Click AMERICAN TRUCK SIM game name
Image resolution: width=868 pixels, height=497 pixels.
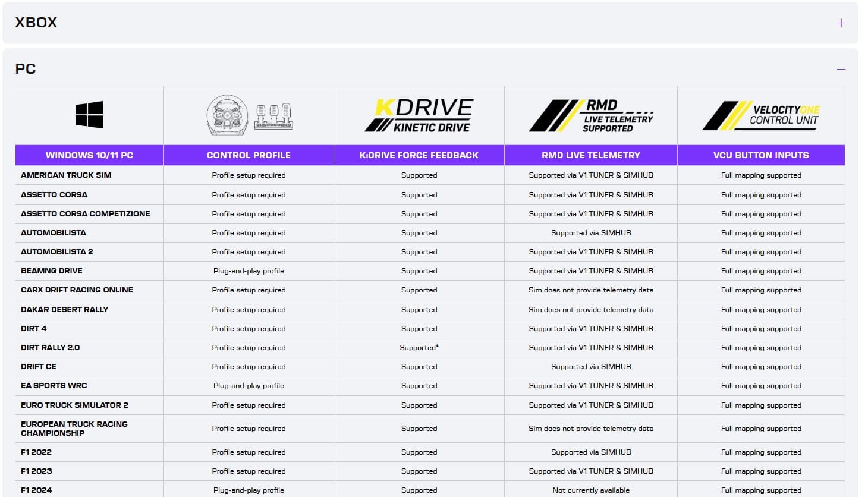click(66, 175)
